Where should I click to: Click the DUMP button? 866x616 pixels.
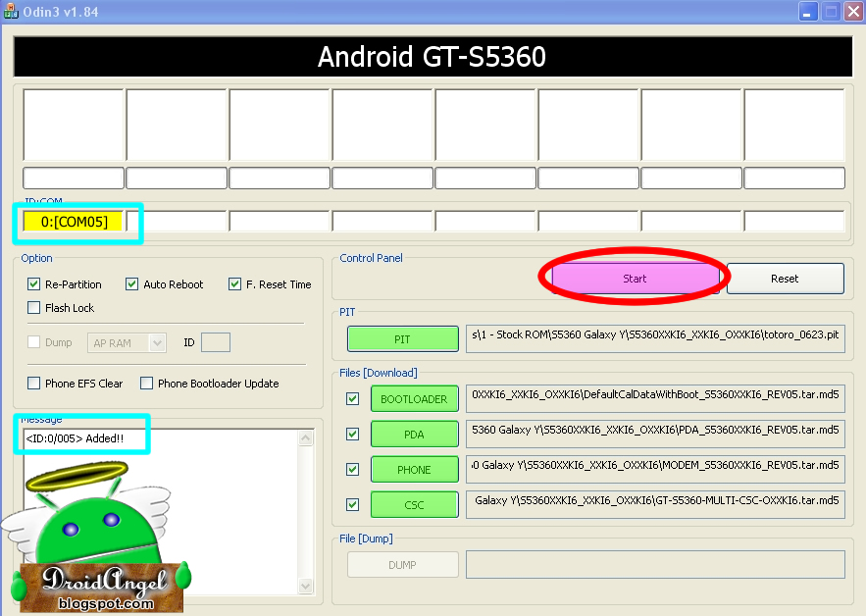(x=403, y=565)
